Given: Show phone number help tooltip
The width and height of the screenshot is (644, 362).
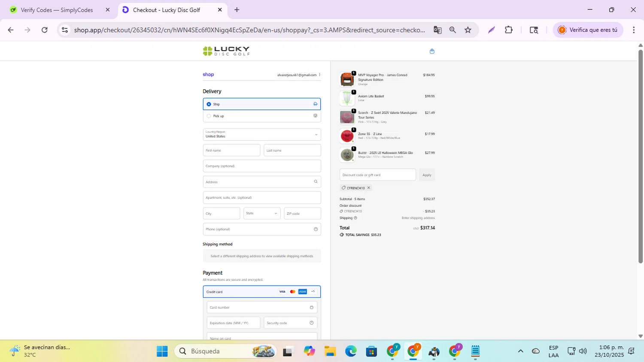Looking at the screenshot, I should pos(316,229).
